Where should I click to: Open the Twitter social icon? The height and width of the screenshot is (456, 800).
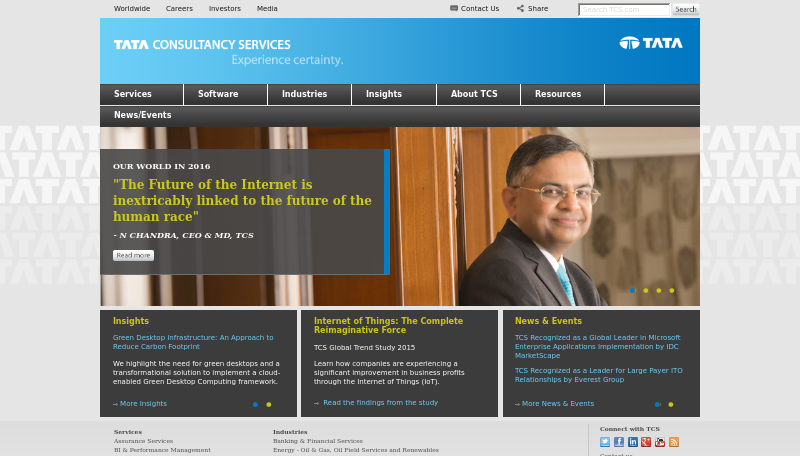point(605,442)
